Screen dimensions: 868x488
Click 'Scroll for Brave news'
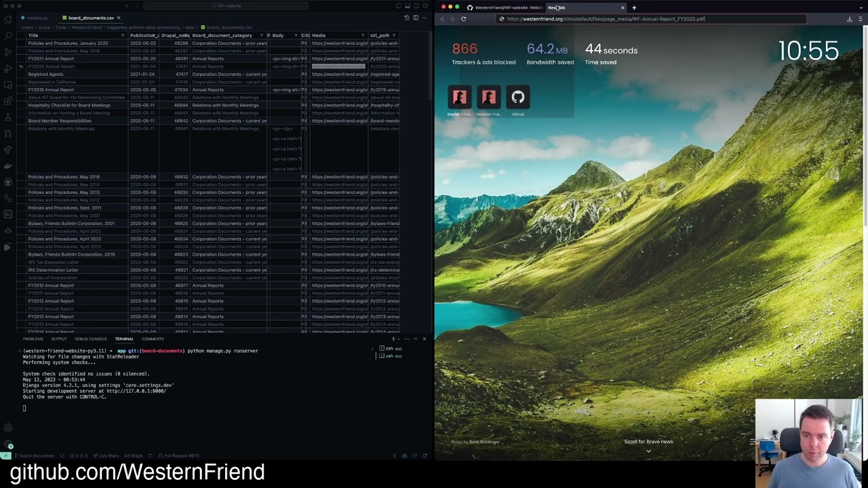(648, 442)
